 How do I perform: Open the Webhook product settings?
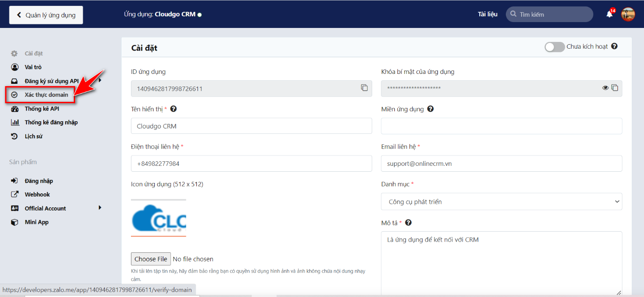37,194
